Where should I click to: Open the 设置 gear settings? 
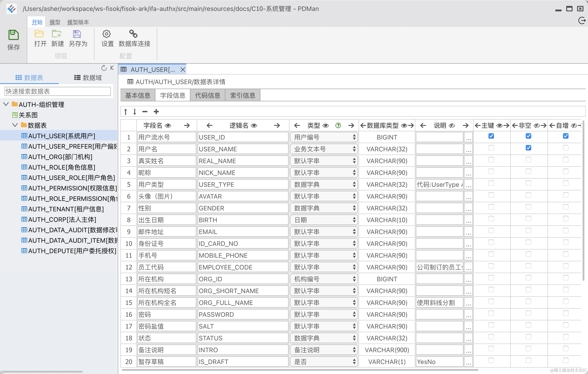pos(107,34)
